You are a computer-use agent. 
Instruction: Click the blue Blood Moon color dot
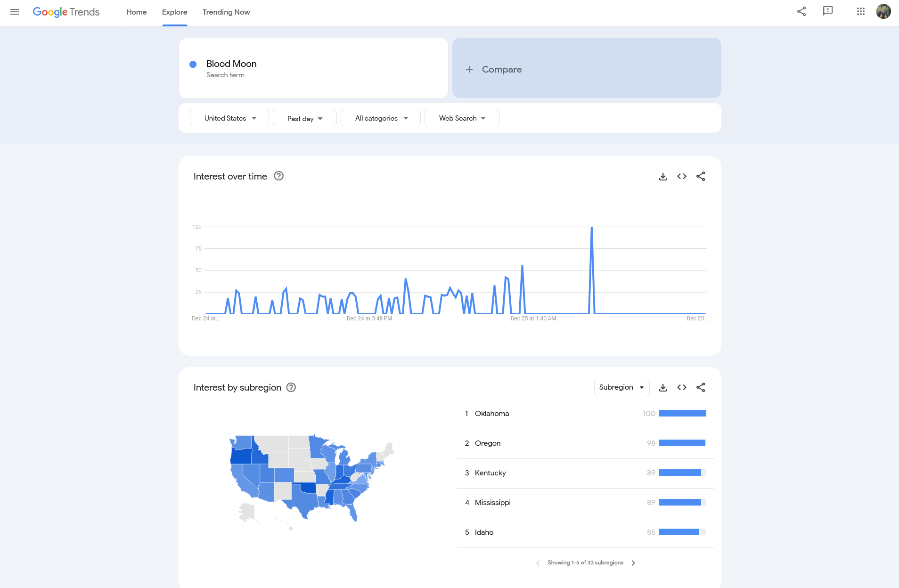click(193, 64)
